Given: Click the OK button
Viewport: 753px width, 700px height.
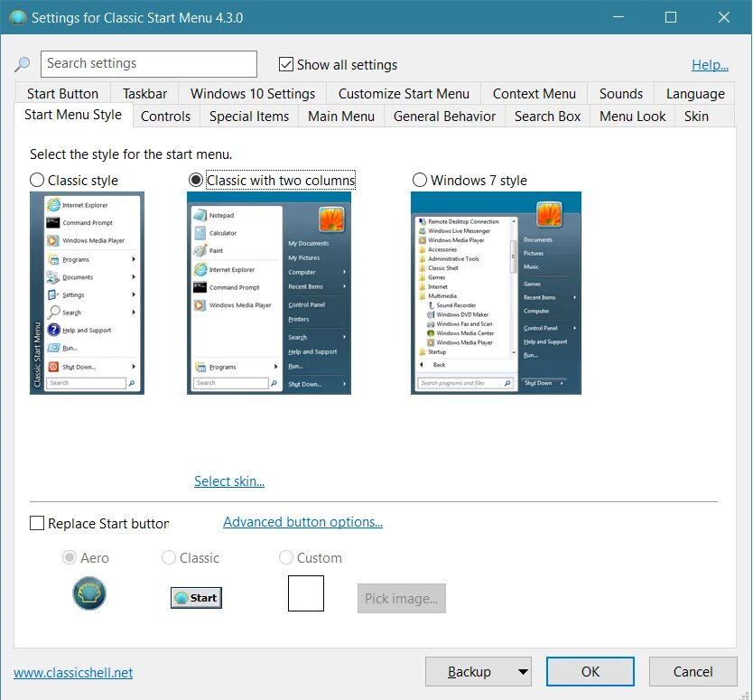Looking at the screenshot, I should pyautogui.click(x=590, y=672).
